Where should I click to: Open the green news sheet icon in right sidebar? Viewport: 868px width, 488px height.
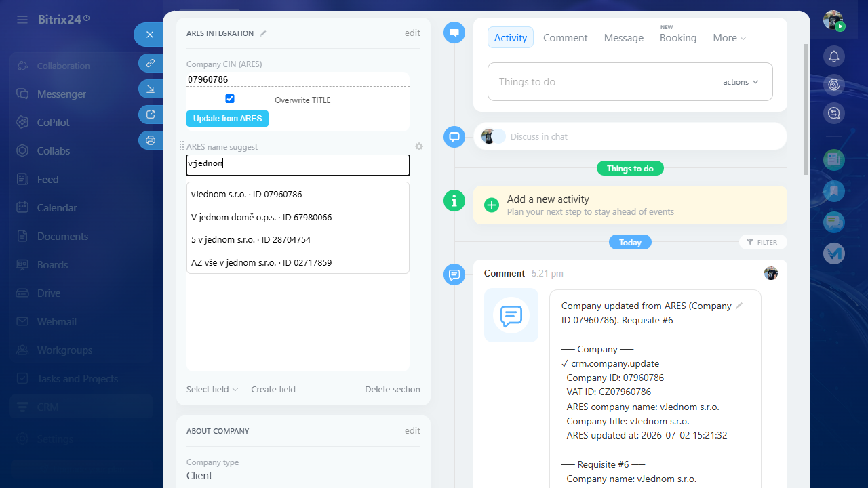(x=834, y=160)
